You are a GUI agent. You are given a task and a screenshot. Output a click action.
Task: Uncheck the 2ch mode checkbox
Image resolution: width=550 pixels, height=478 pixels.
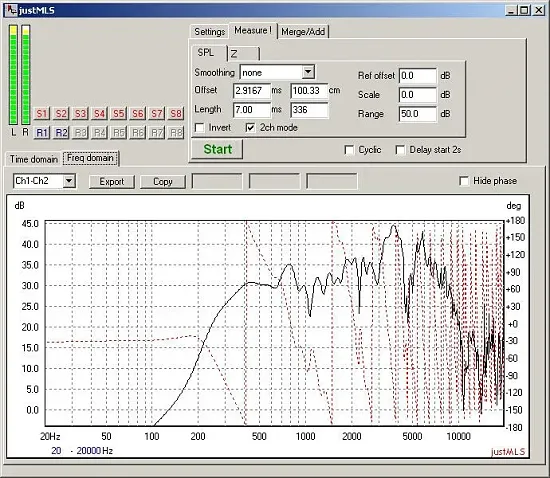pyautogui.click(x=250, y=128)
